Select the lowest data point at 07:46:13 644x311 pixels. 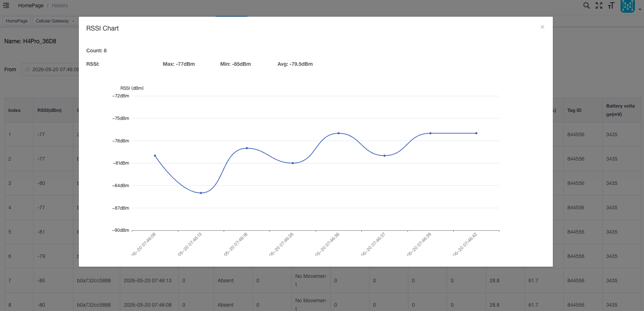point(201,193)
